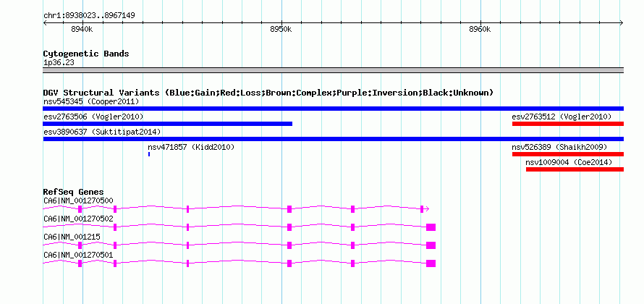Viewport: 644px width, 304px height.
Task: Click the Cytogenetic Bands track title
Action: click(86, 54)
